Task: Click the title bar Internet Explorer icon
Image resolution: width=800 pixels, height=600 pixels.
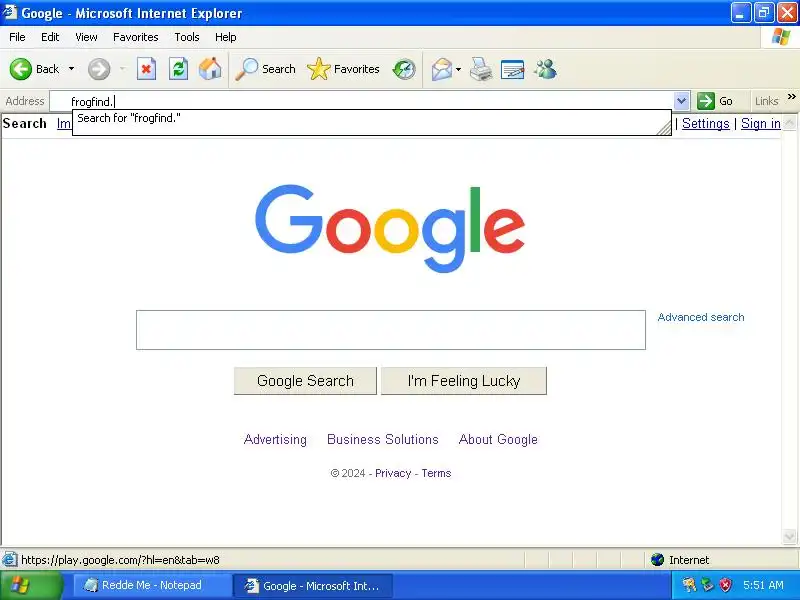Action: tap(9, 12)
